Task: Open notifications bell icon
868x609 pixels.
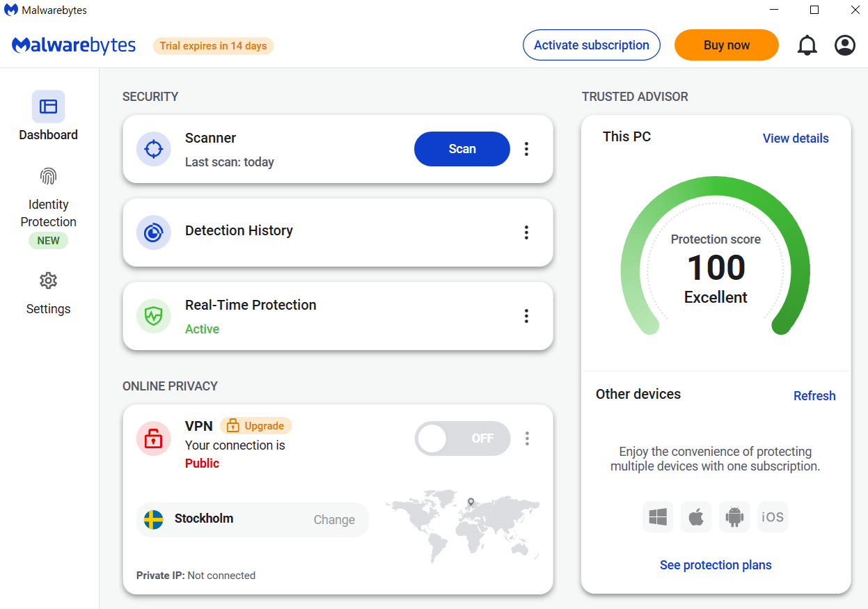Action: [807, 45]
